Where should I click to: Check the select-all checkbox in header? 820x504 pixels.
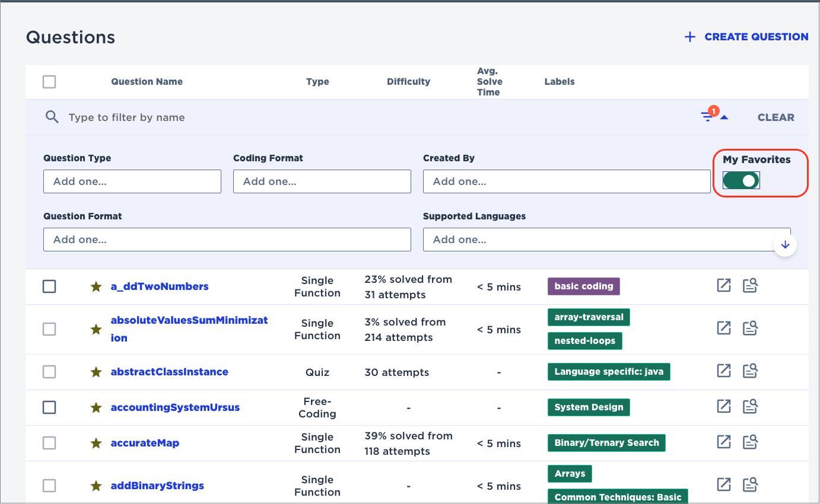pyautogui.click(x=49, y=81)
